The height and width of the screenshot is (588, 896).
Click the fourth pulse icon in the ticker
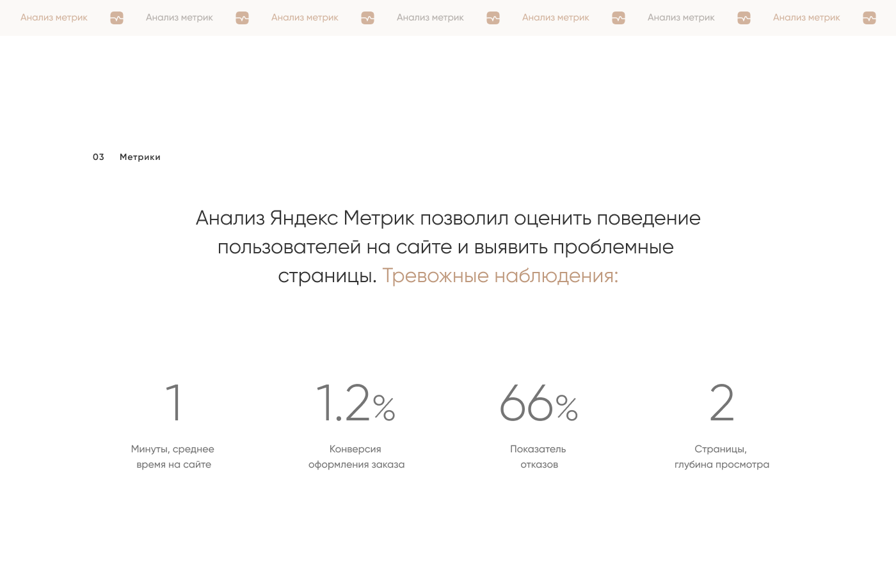[x=493, y=18]
